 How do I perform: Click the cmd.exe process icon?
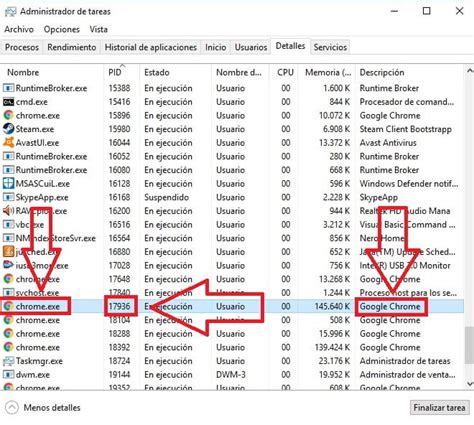click(8, 102)
